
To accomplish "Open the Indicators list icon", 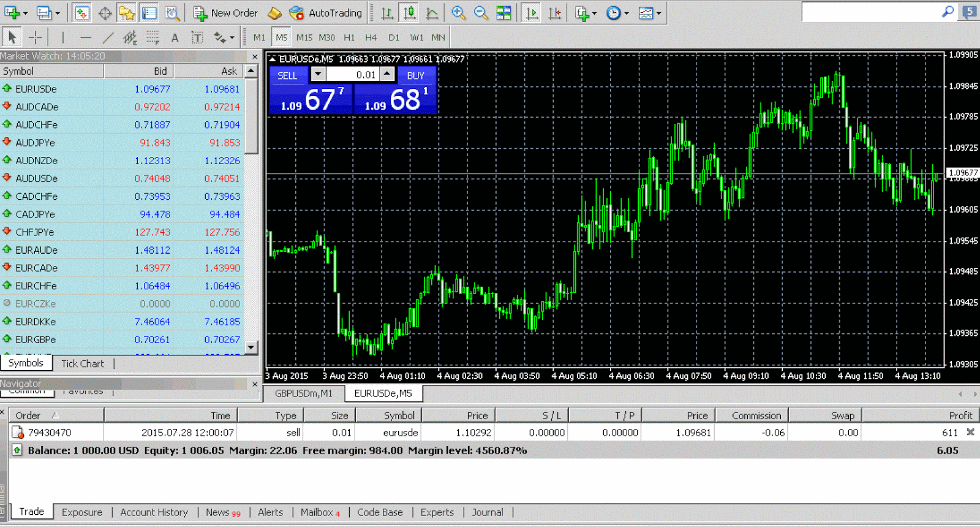I will pyautogui.click(x=581, y=12).
